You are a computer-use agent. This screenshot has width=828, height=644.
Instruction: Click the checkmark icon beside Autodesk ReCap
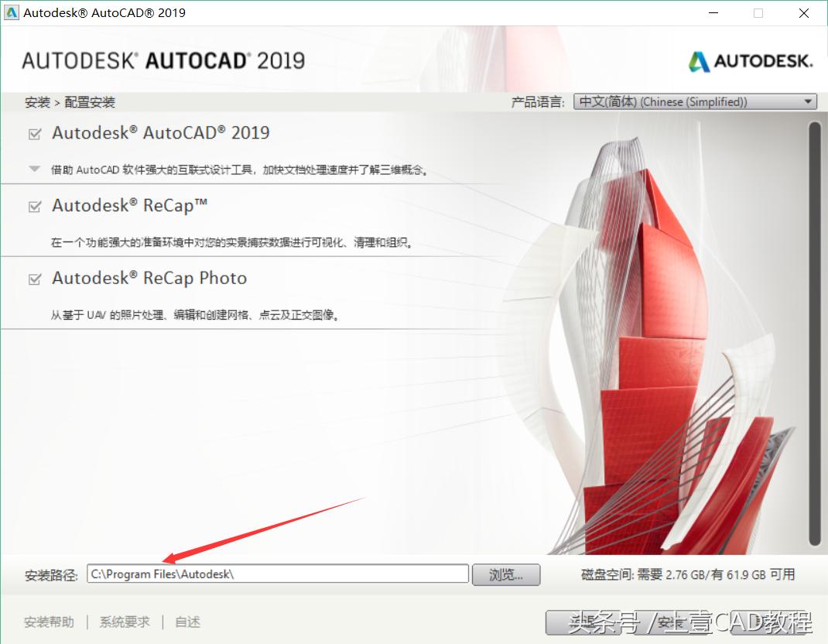[34, 205]
